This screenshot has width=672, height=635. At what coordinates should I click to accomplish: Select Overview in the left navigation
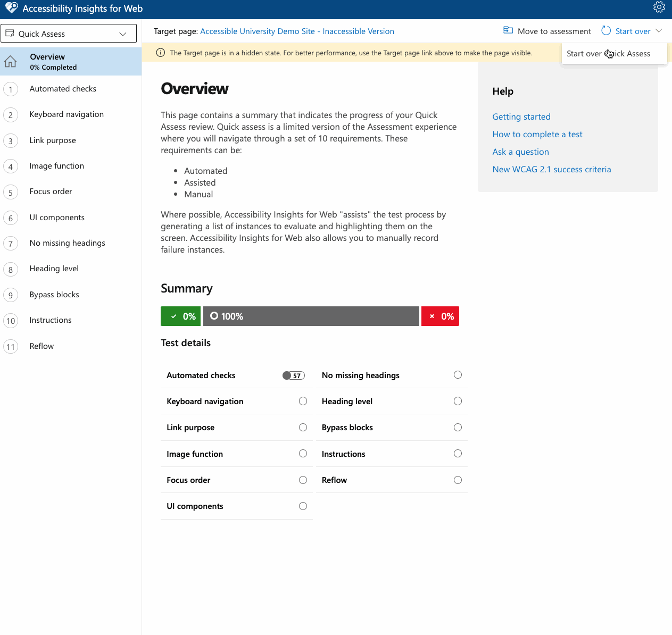[x=71, y=62]
